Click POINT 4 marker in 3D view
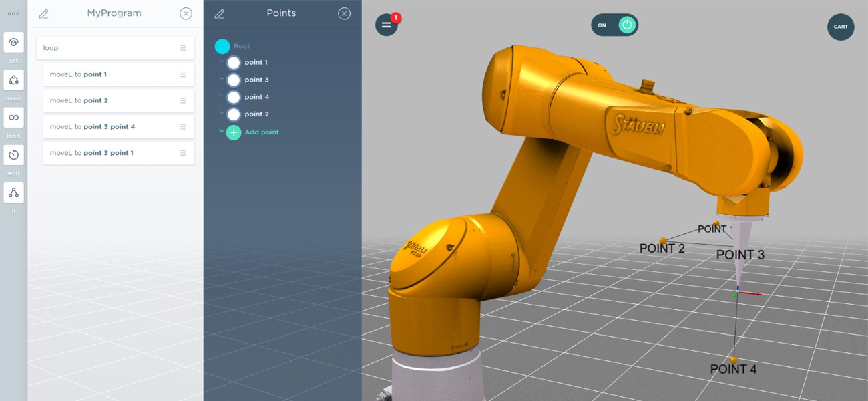 click(x=734, y=360)
